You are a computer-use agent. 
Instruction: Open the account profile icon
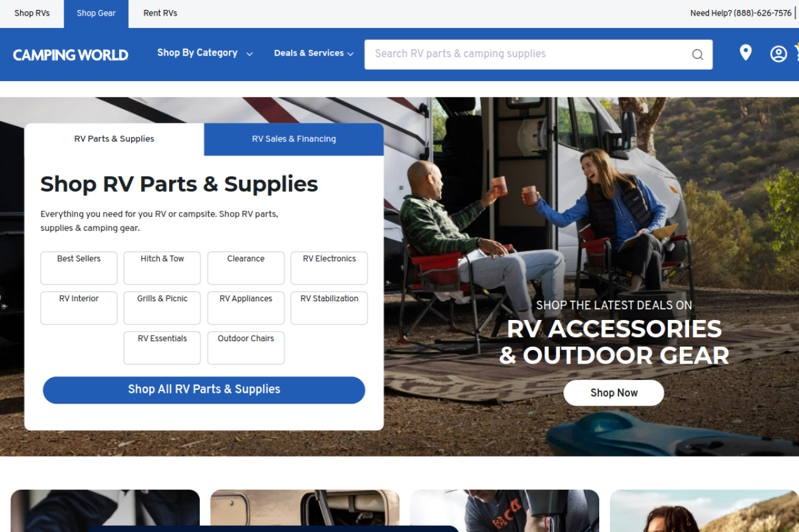pos(778,54)
